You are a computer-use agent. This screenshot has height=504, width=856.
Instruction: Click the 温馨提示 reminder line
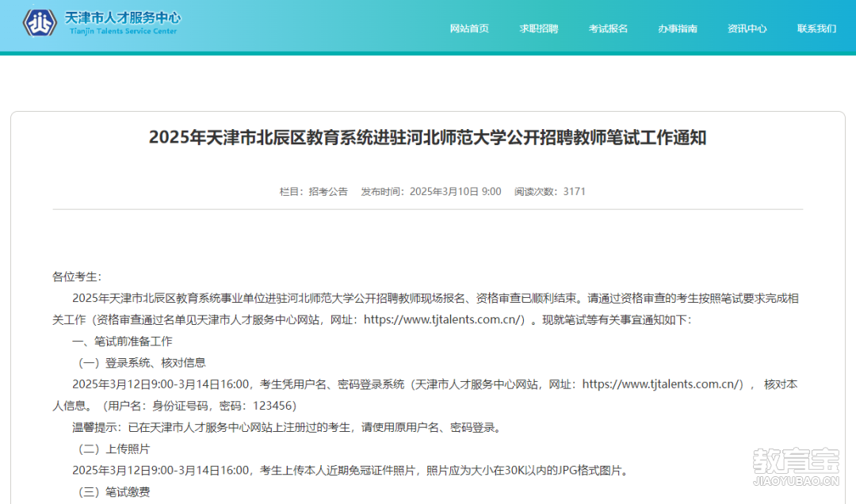(287, 428)
